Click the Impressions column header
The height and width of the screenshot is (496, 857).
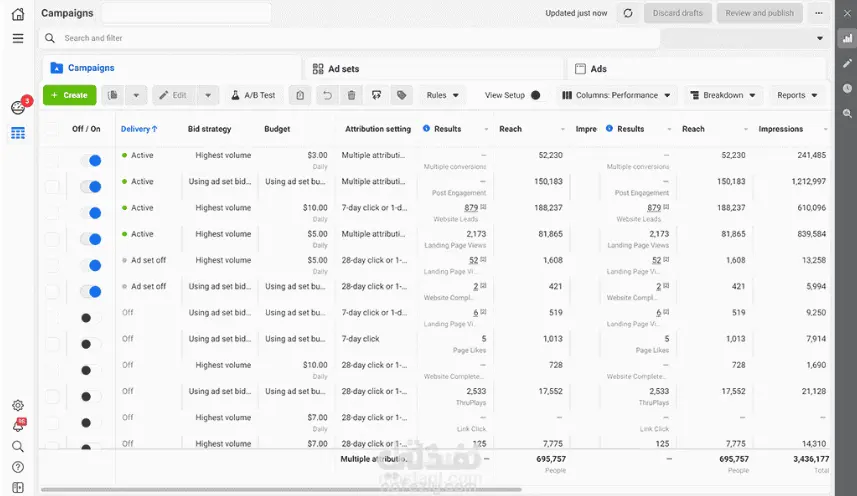coord(780,129)
